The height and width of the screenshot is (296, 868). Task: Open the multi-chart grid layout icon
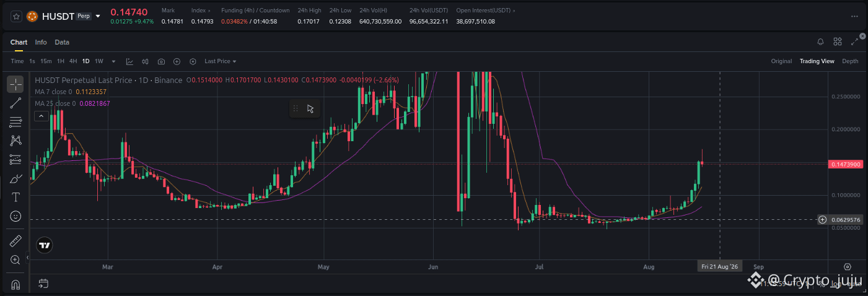pyautogui.click(x=838, y=42)
